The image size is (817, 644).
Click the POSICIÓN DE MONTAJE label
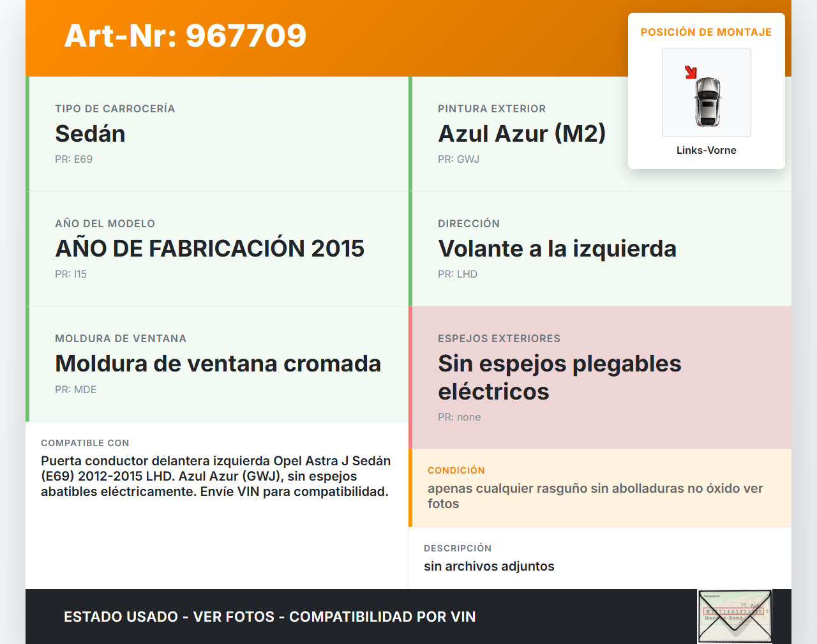(x=707, y=32)
